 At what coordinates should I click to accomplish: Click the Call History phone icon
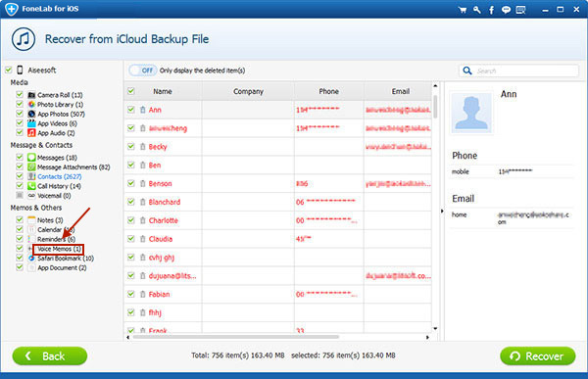[x=31, y=186]
